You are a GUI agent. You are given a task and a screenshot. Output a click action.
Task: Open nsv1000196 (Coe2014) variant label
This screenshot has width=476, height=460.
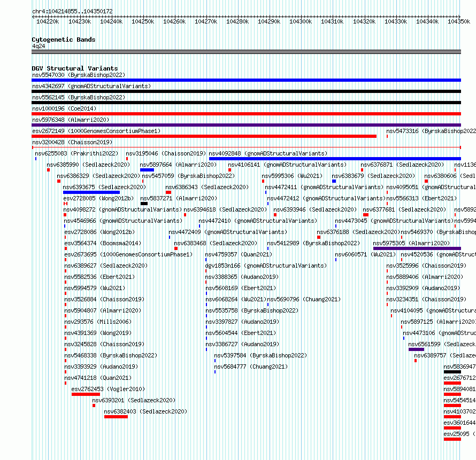pos(64,108)
